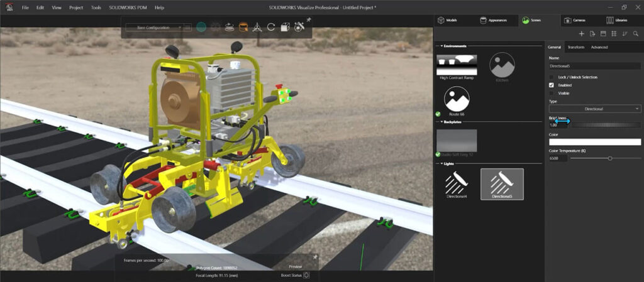Click the Polygon Count readout
The image size is (644, 282).
tap(217, 268)
